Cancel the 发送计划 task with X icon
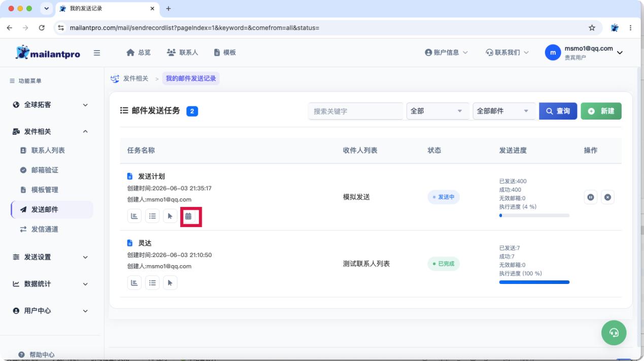Image resolution: width=644 pixels, height=361 pixels. click(x=608, y=197)
